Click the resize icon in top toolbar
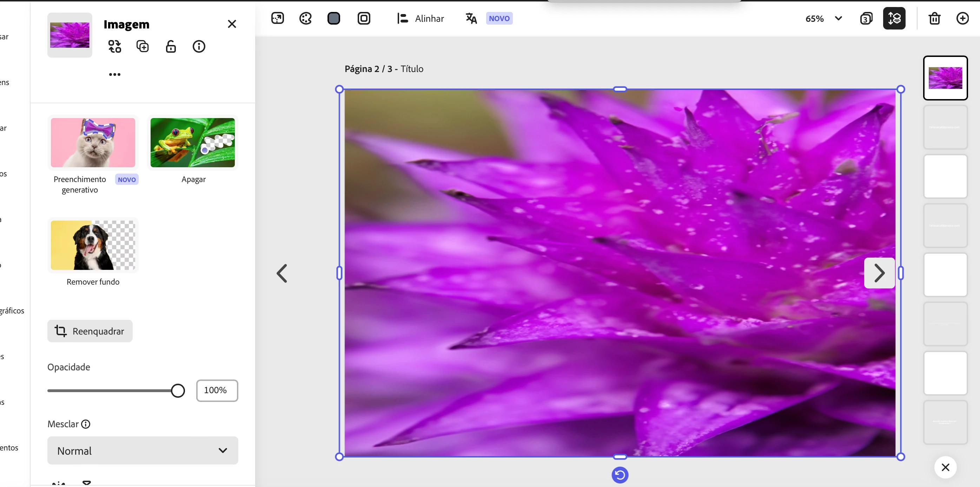980x487 pixels. (277, 18)
